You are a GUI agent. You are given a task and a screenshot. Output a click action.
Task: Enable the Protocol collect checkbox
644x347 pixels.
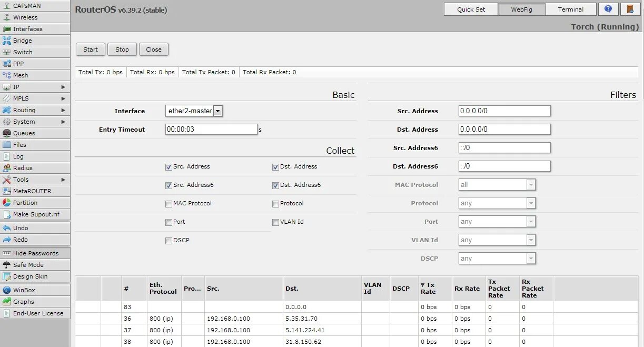click(x=275, y=204)
